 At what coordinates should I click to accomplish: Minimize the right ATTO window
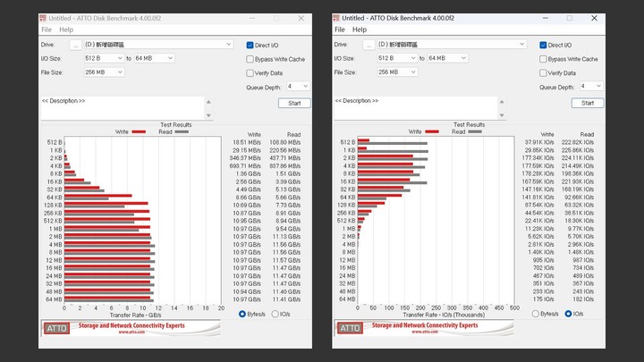545,18
